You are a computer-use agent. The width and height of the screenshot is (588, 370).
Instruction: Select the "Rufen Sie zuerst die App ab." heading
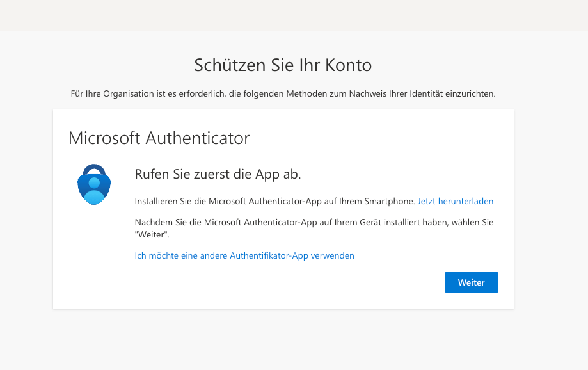[x=218, y=174]
